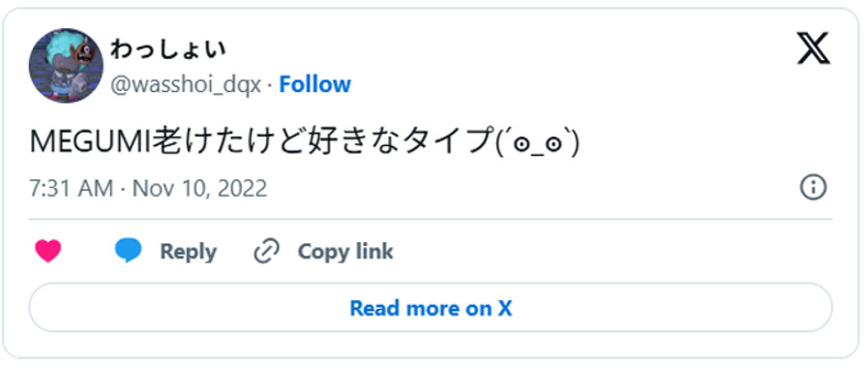Click the (´⊙_⊙`) kaomoji in the tweet
868x368 pixels.
click(x=536, y=143)
